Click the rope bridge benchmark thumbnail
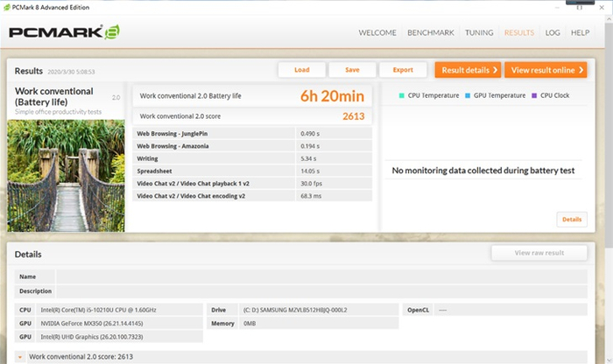Viewport: 613px width, 364px height. 66,175
